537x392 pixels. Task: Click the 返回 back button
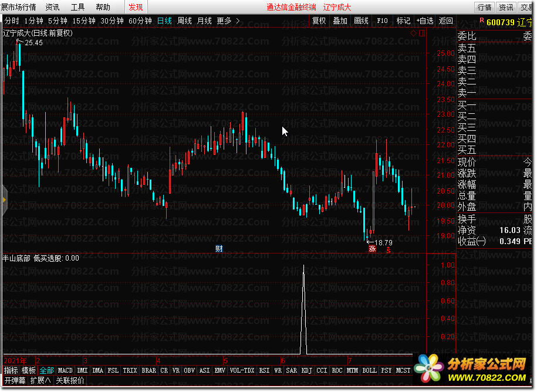pyautogui.click(x=445, y=21)
